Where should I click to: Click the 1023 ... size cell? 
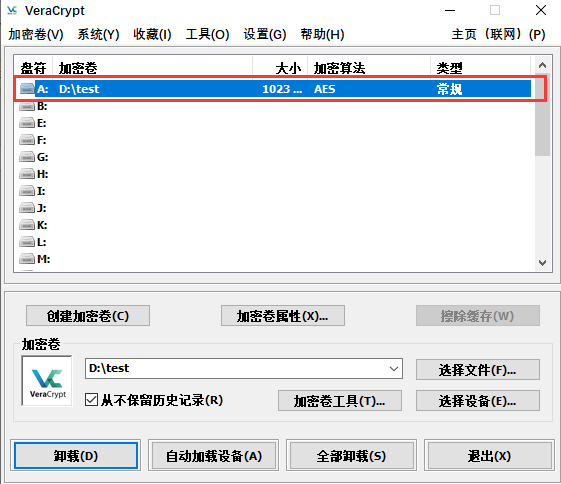pyautogui.click(x=282, y=89)
